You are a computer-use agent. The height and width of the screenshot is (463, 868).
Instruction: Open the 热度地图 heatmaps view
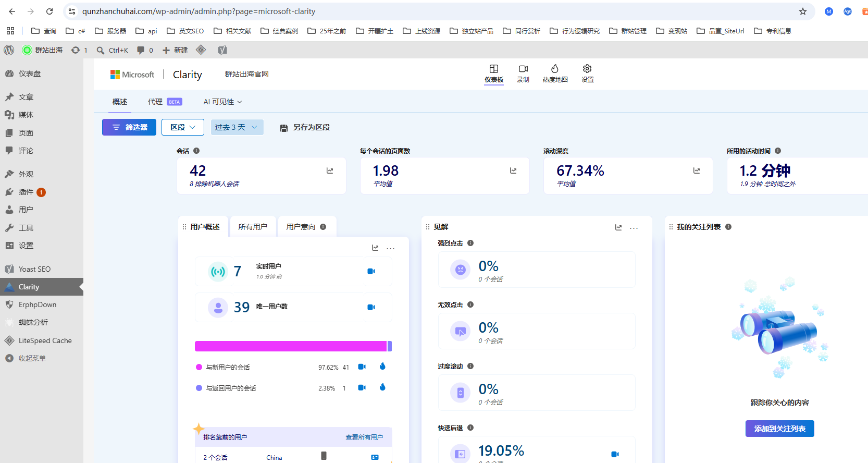coord(555,74)
